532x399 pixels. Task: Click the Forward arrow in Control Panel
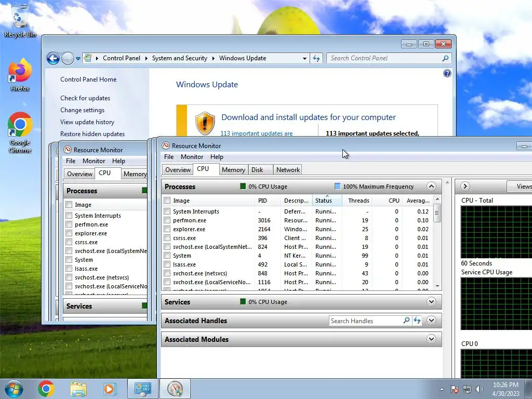pos(68,58)
